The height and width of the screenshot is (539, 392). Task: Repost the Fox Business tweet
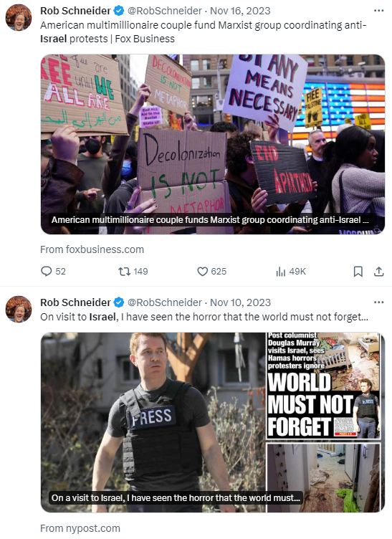[133, 272]
